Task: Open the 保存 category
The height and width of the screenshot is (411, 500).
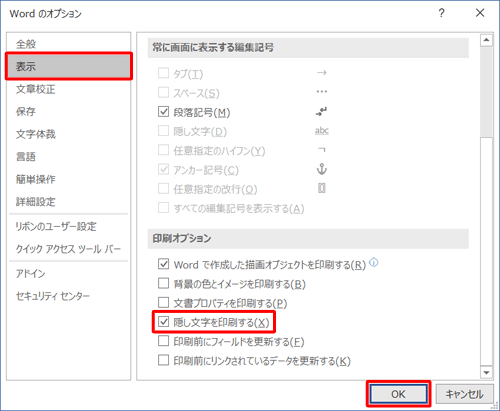Action: coord(69,112)
